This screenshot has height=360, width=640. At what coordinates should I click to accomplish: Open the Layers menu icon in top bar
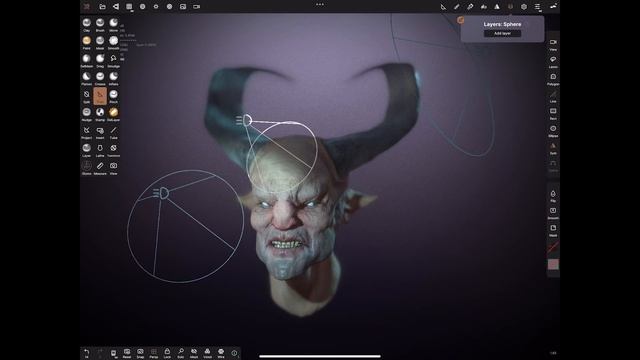(x=510, y=7)
